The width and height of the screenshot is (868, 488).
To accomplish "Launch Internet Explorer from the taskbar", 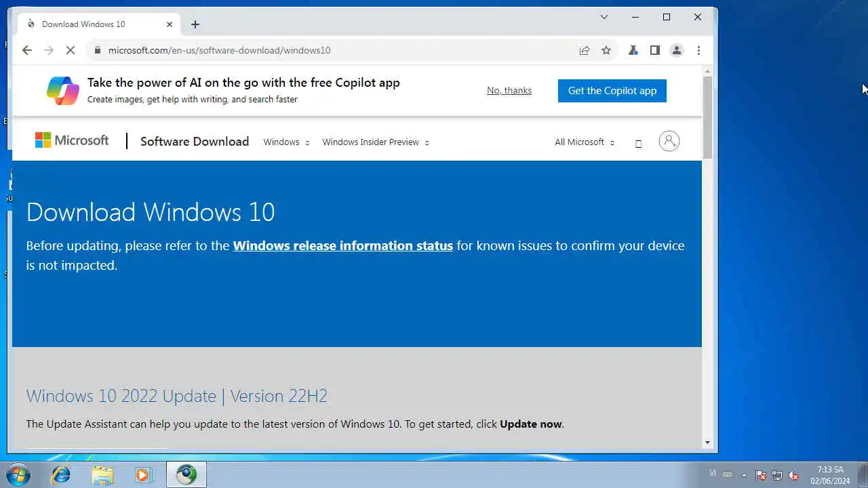I will [61, 474].
